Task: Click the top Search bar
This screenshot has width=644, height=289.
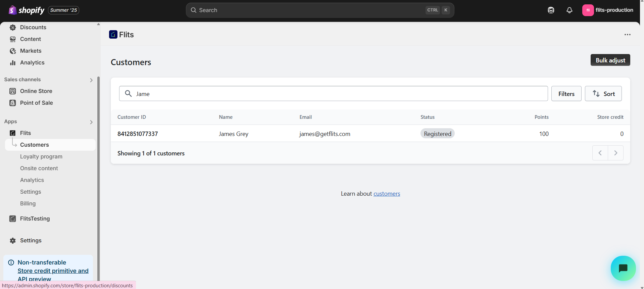Action: point(320,10)
